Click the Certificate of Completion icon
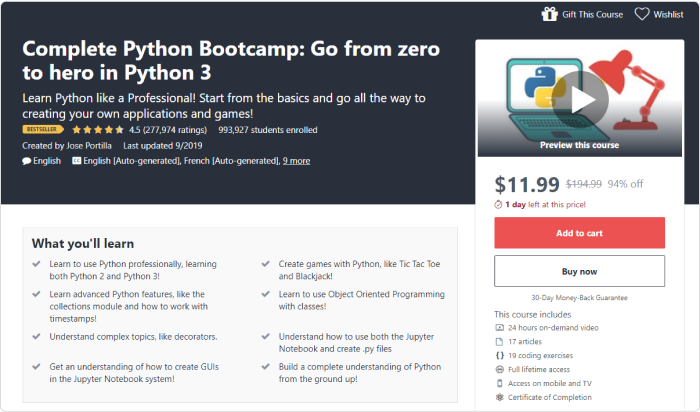 (500, 397)
